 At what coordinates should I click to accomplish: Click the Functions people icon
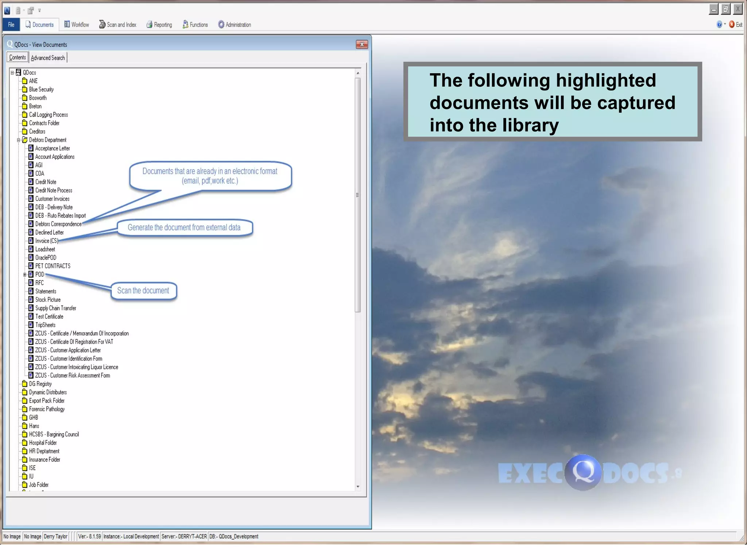point(185,24)
